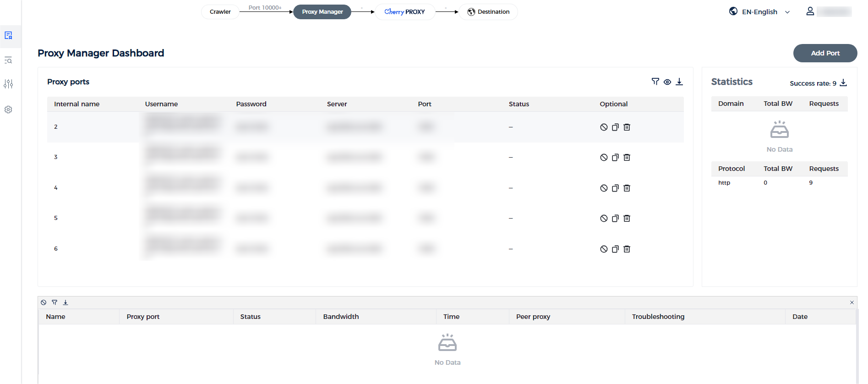Viewport: 868px width, 384px height.
Task: Disable proxy port 5
Action: [604, 219]
